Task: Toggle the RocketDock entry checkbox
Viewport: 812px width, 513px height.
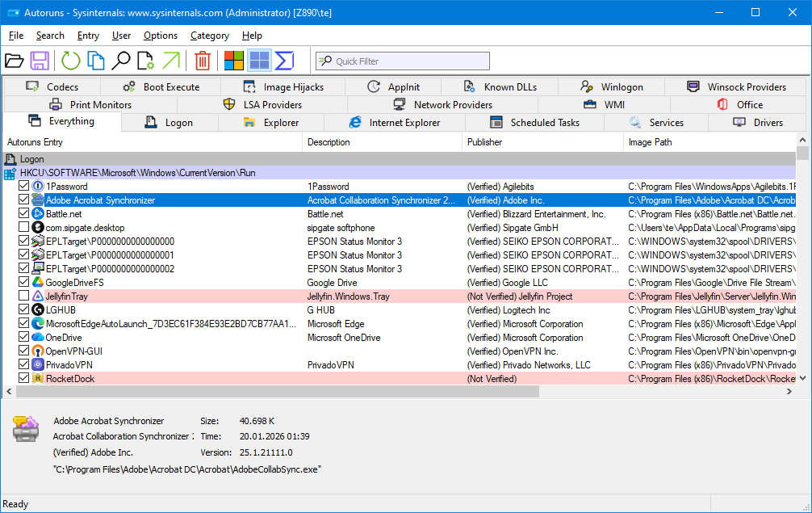Action: pyautogui.click(x=24, y=379)
